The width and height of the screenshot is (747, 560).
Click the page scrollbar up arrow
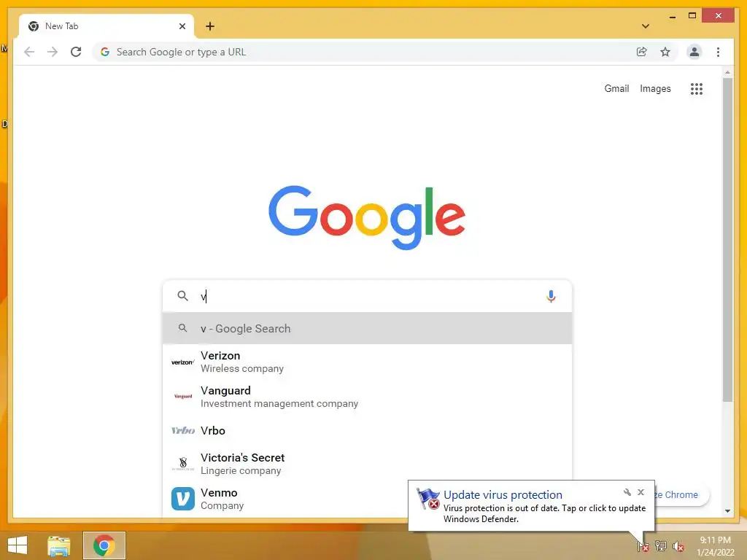(x=727, y=72)
